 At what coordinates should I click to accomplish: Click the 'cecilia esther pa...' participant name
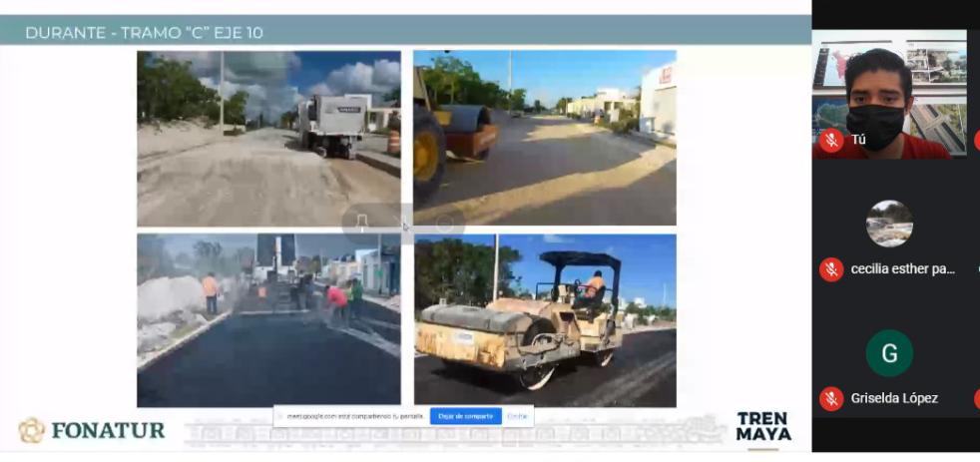coord(902,269)
